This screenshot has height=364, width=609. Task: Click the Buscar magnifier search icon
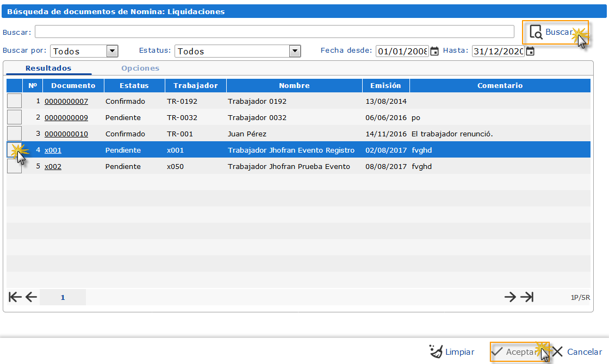536,32
